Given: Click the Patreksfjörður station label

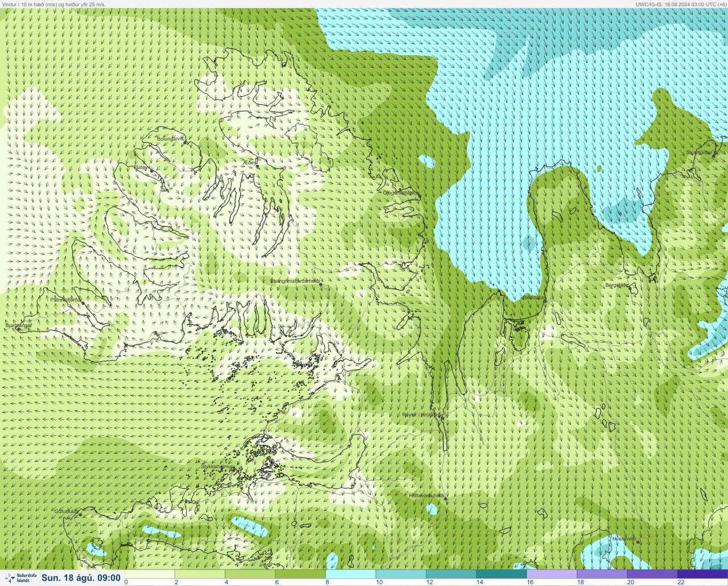Looking at the screenshot, I should point(66,299).
